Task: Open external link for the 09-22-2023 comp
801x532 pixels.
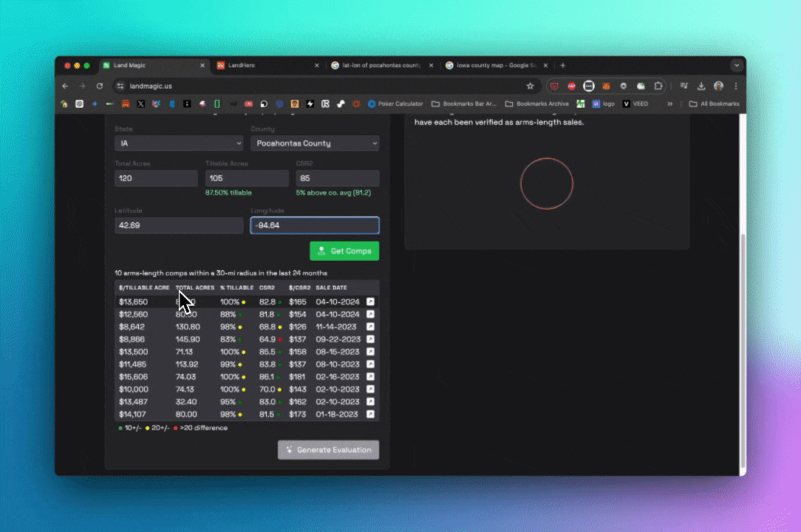Action: (x=370, y=339)
